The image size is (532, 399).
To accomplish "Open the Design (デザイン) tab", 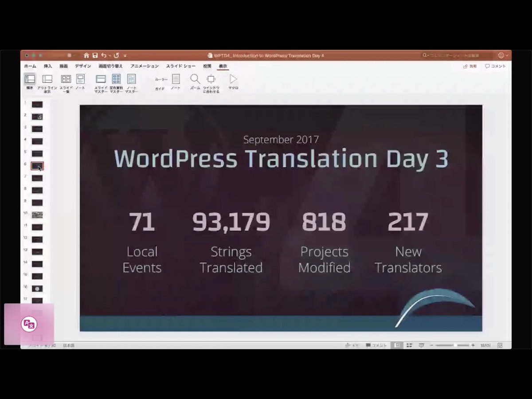I will point(83,66).
